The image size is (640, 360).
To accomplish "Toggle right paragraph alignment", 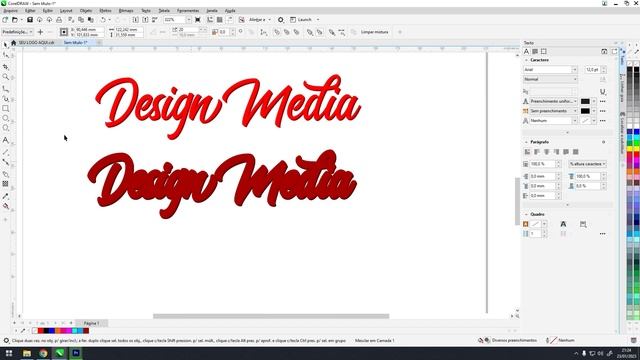I will [556, 152].
